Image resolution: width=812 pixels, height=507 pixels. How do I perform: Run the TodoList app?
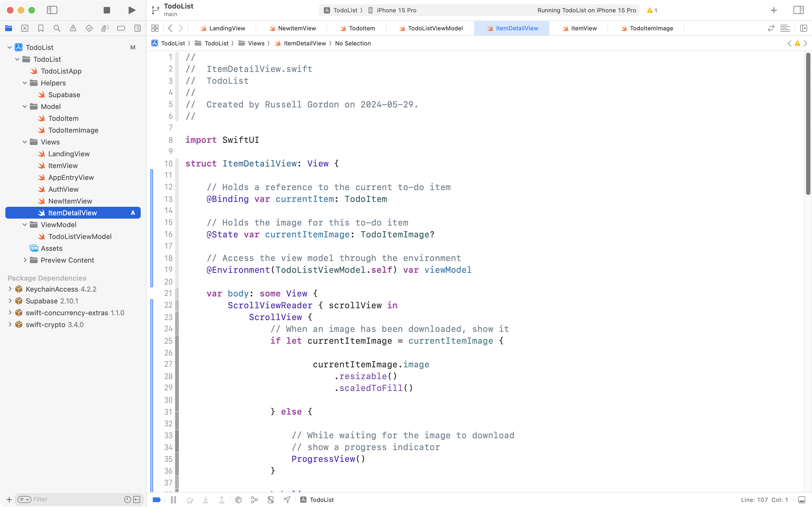[x=131, y=10]
